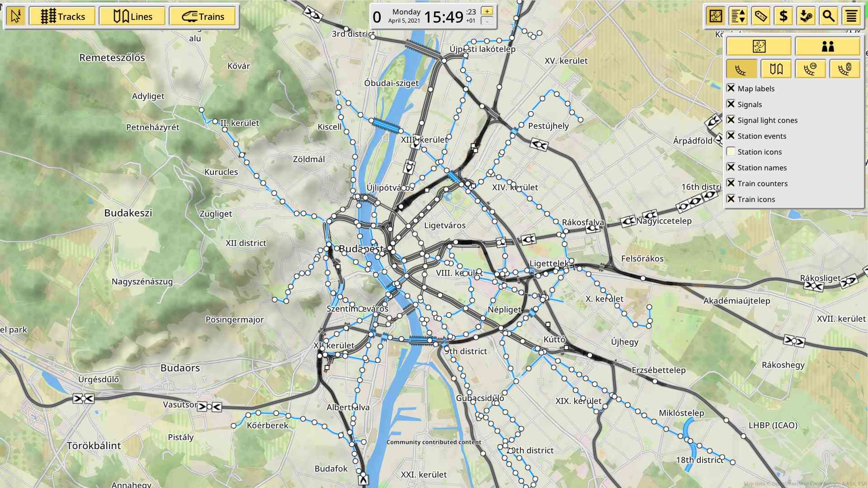Open the map view options icon
The height and width of the screenshot is (488, 868).
(x=716, y=16)
